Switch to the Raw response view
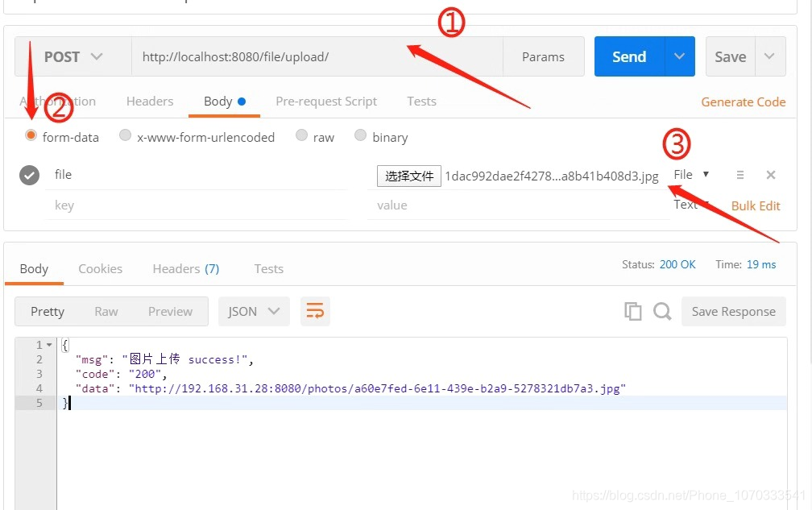Viewport: 812px width, 510px height. coord(106,311)
